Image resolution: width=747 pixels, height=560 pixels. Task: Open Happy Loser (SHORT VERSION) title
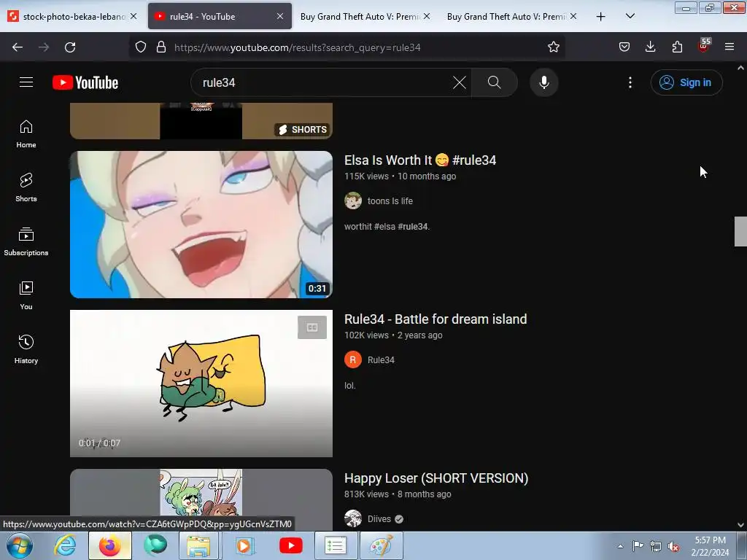click(x=436, y=478)
